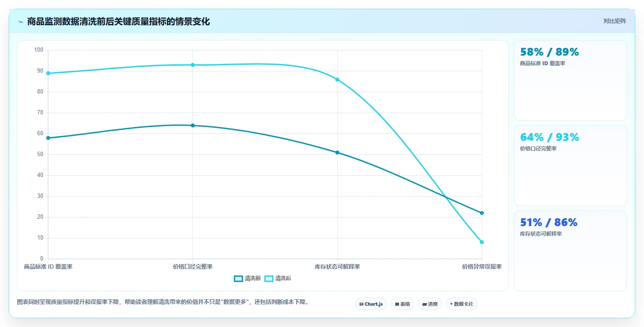The height and width of the screenshot is (327, 644).
Task: Click the chart description text below chart
Action: click(163, 302)
